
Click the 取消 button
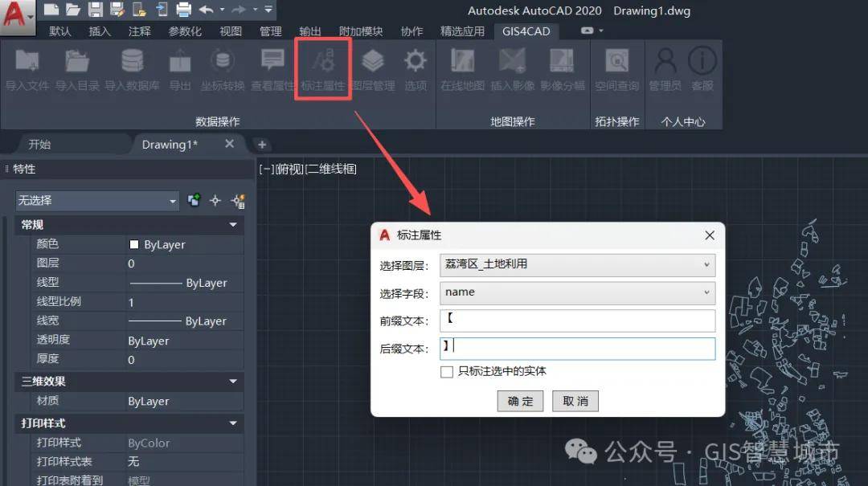pos(575,401)
